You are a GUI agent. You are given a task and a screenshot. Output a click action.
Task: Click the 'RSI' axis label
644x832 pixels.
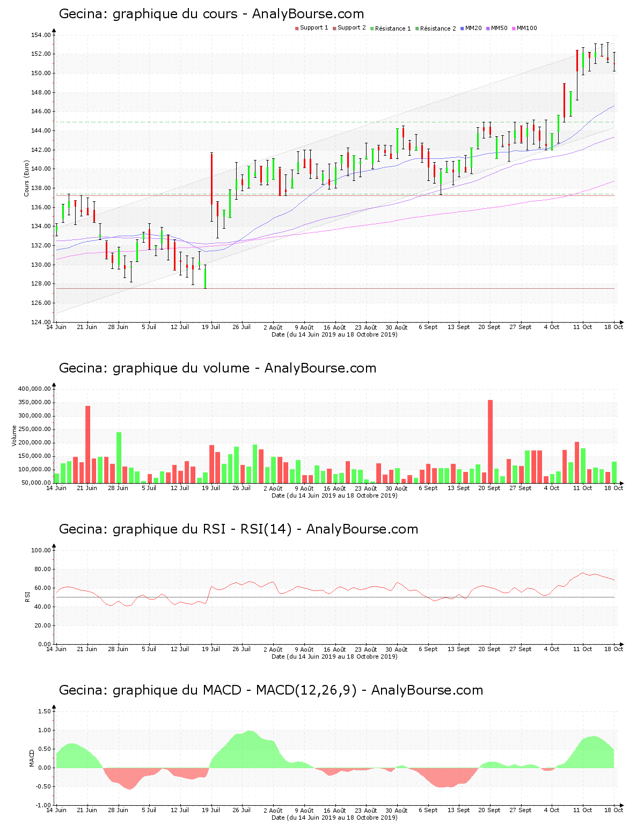(x=27, y=596)
